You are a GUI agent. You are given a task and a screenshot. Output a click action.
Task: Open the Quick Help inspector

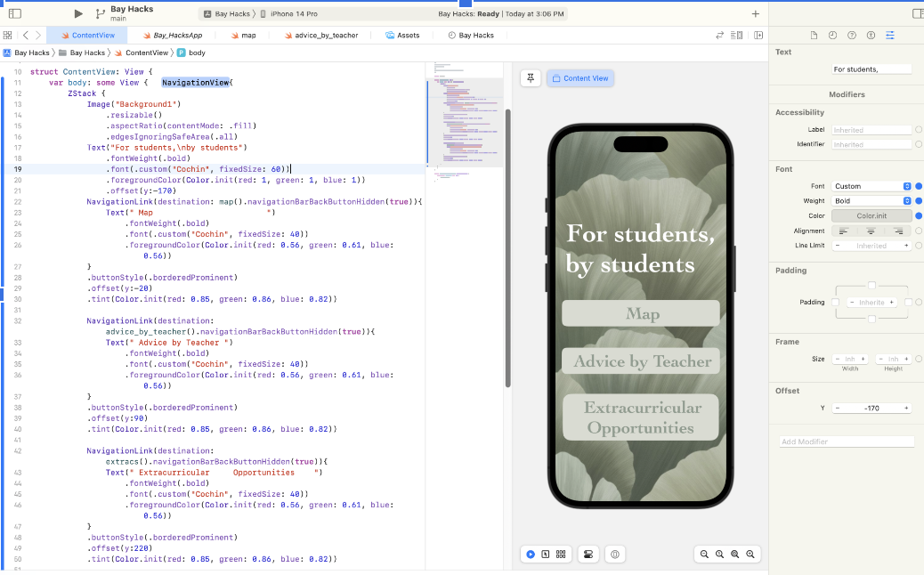tap(852, 36)
